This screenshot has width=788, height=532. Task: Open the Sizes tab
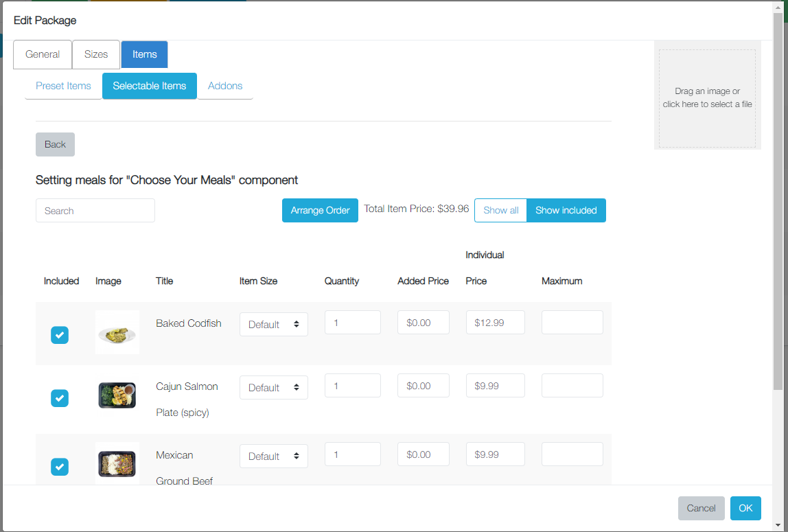pos(96,54)
